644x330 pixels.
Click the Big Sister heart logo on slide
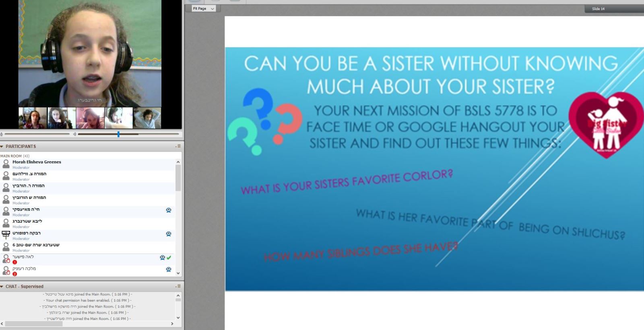[606, 125]
